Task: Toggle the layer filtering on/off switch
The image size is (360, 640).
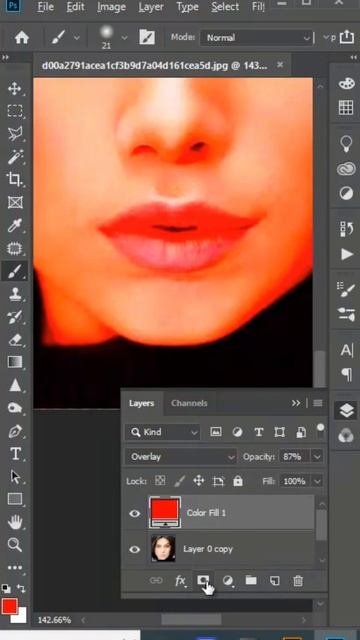Action: coord(320,431)
